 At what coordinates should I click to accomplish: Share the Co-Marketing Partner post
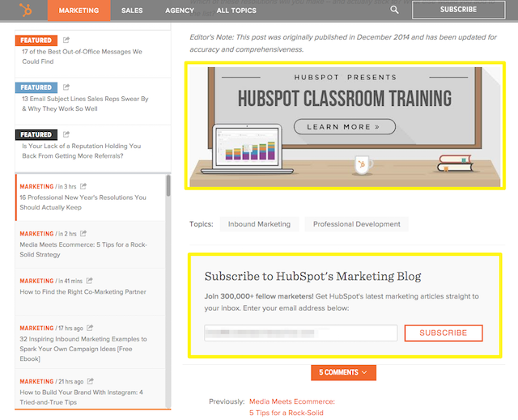tap(89, 281)
